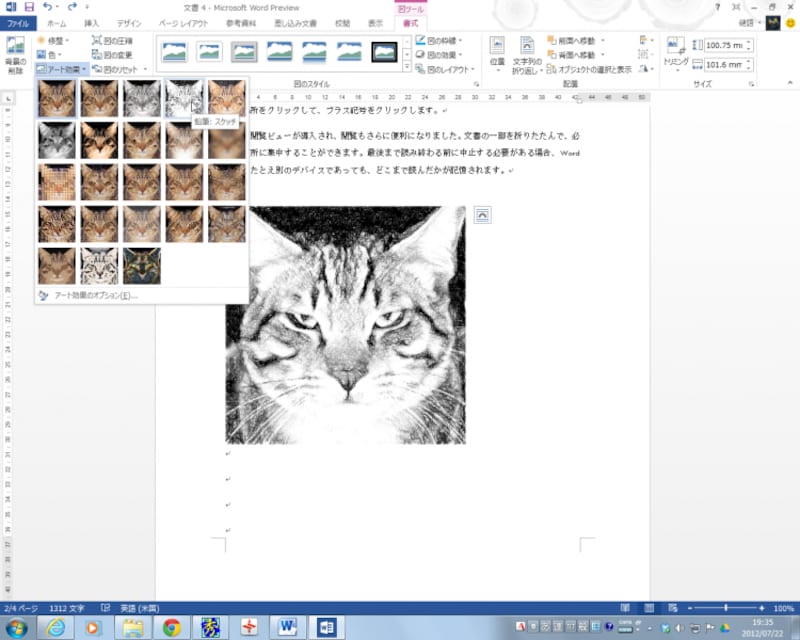Open the Insert (挿入) ribbon tab
Image resolution: width=800 pixels, height=640 pixels.
(92, 22)
